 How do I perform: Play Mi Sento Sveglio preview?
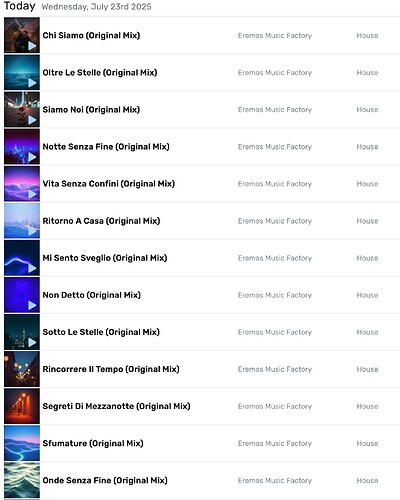pos(32,268)
